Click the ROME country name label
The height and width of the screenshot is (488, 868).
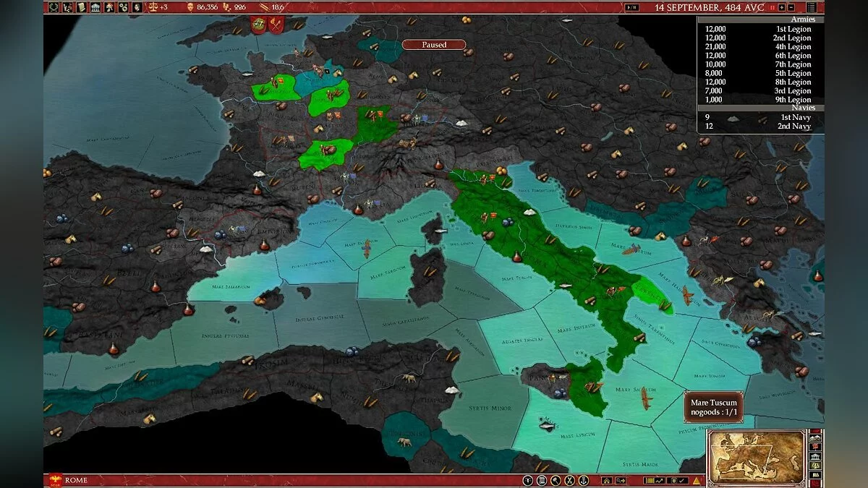(76, 481)
